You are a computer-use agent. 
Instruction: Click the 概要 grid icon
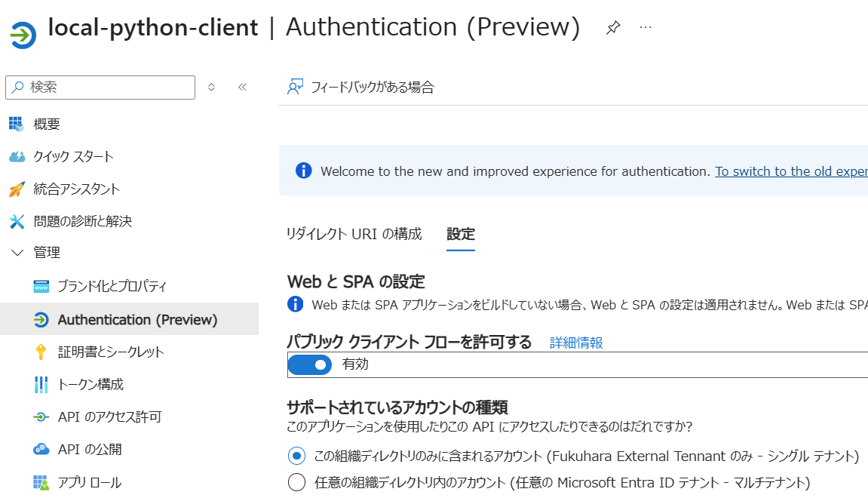point(17,124)
